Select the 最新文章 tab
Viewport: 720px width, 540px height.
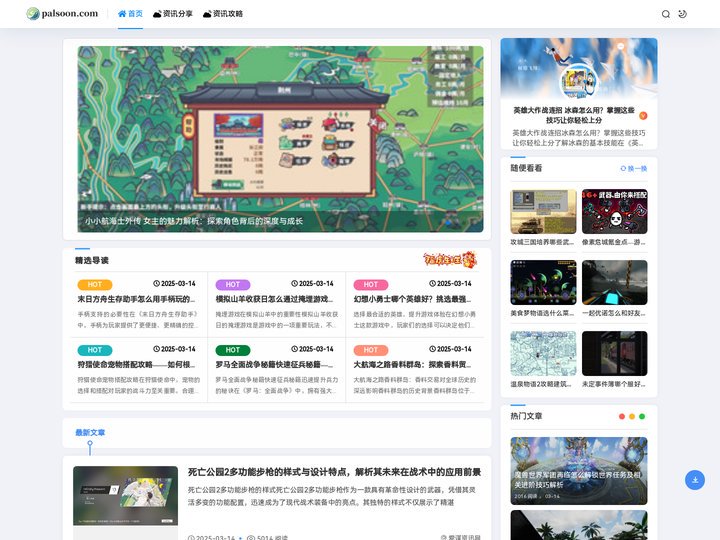point(90,433)
